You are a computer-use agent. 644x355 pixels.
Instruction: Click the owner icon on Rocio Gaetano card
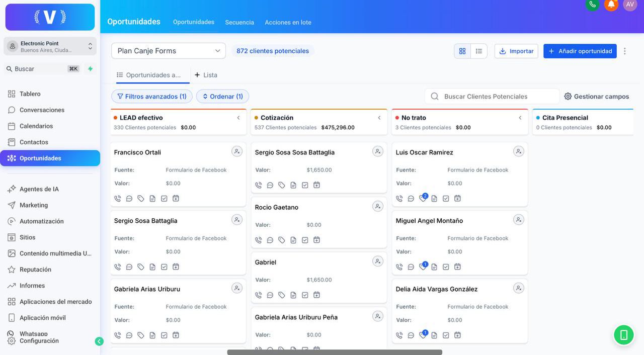click(x=378, y=206)
